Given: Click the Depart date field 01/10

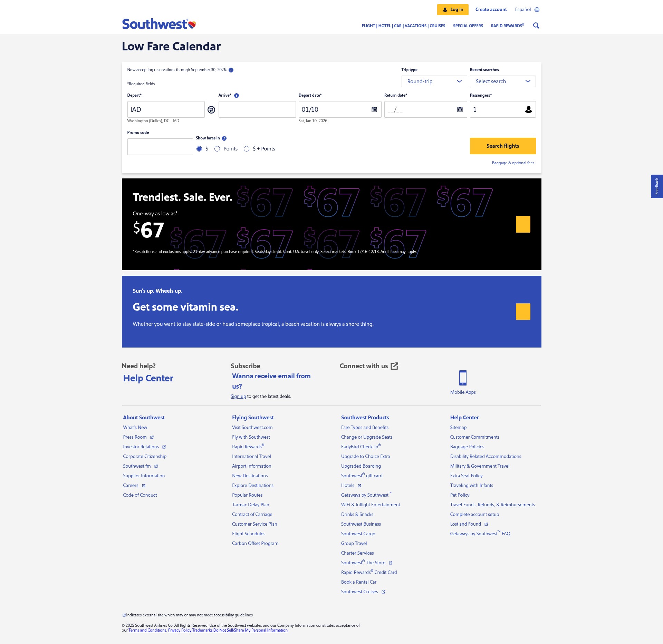Looking at the screenshot, I should click(340, 109).
